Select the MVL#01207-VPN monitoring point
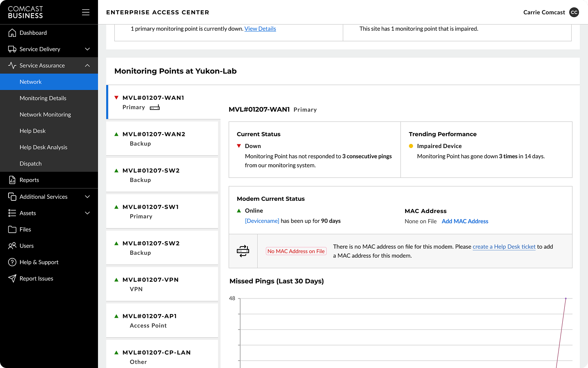Screen dimensions: 588x368 pos(162,284)
